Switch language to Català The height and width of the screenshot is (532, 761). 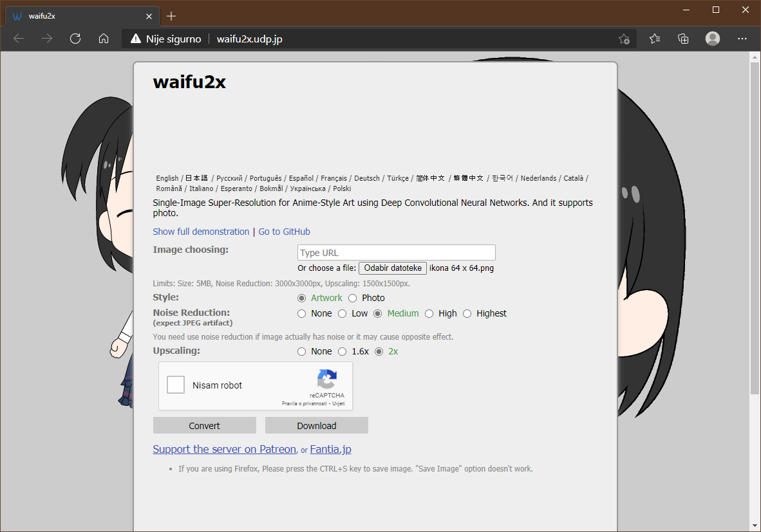pos(573,178)
